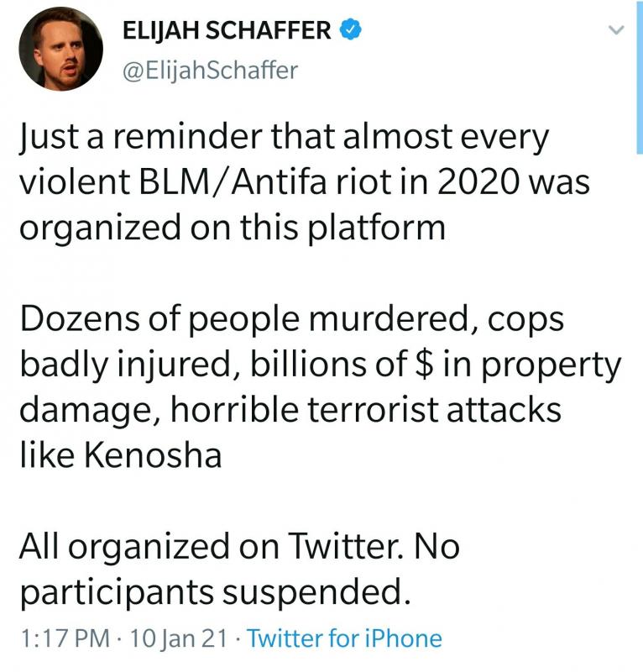Open the ELIJAH SCHAFFER display name
643x672 pixels.
click(x=227, y=30)
